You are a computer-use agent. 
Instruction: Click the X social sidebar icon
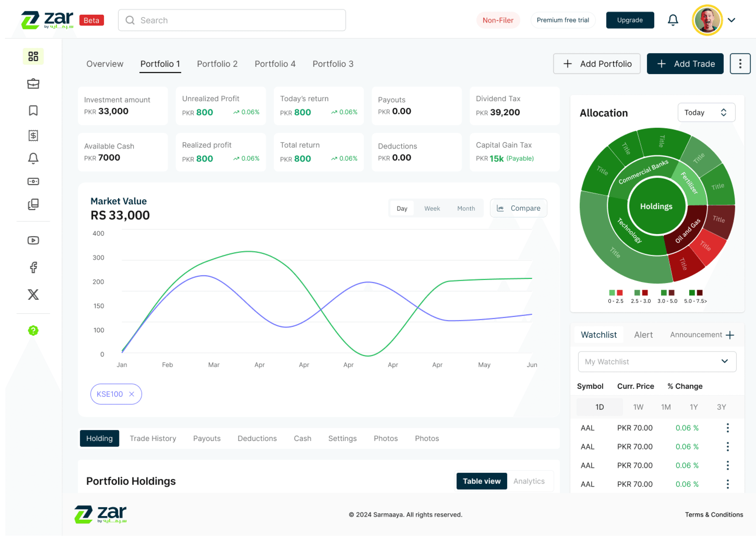[33, 294]
